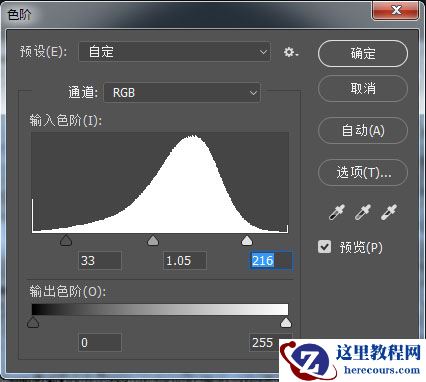The image size is (426, 382).
Task: Click the 取消 button
Action: [x=363, y=89]
